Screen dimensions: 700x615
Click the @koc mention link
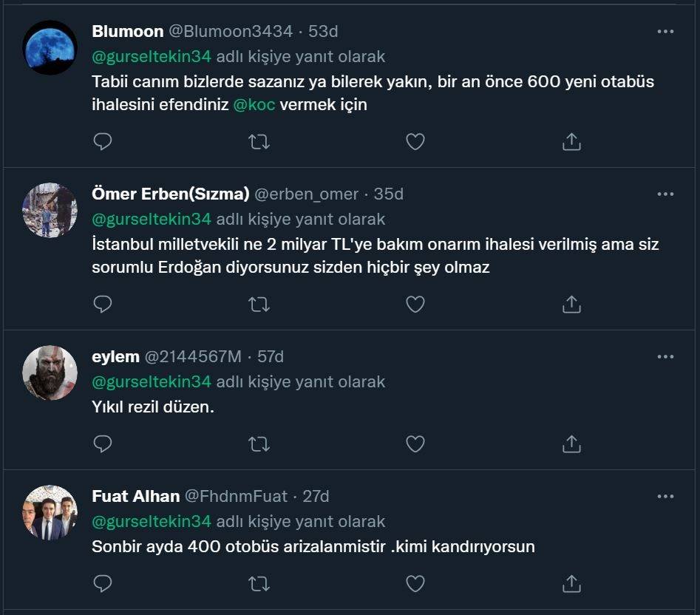coord(254,105)
